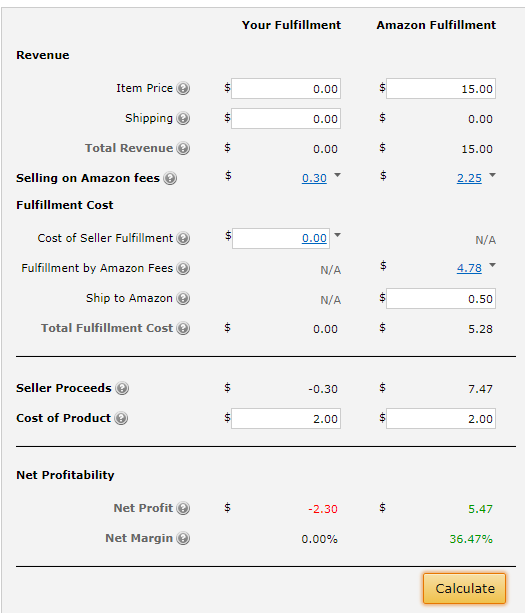This screenshot has width=525, height=613.
Task: Click help icon next to Item Price
Action: pos(183,88)
